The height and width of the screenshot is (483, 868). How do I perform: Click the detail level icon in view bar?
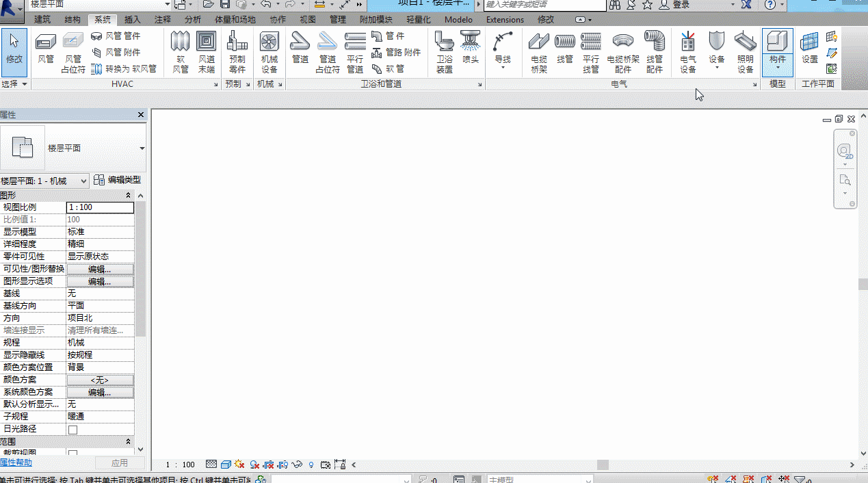click(x=211, y=465)
